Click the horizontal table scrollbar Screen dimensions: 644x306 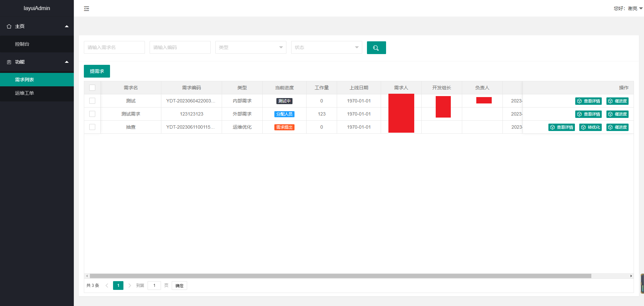coord(340,276)
